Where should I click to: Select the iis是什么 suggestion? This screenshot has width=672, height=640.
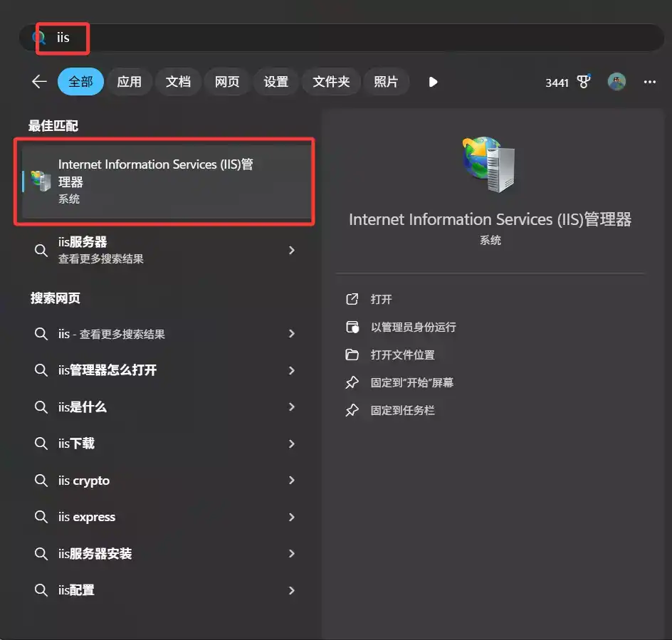pyautogui.click(x=167, y=406)
